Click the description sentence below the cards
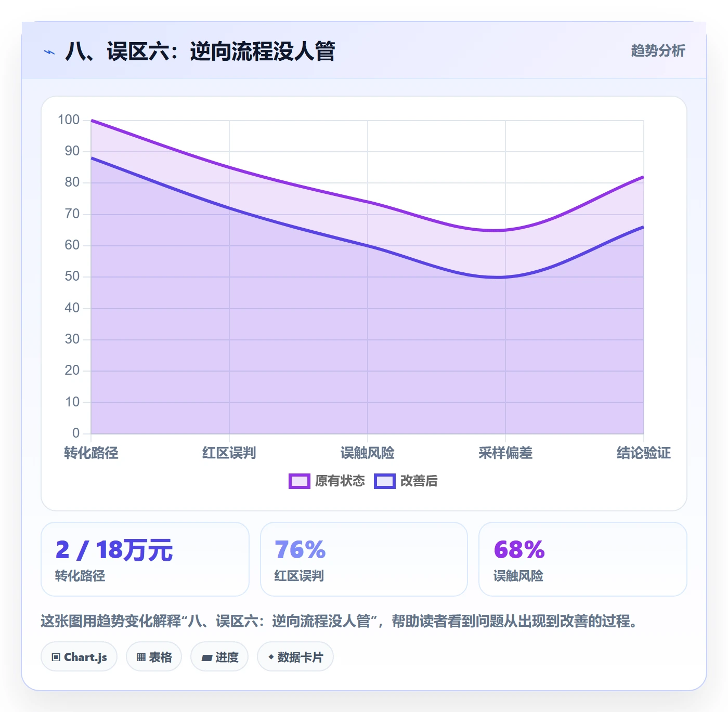The image size is (728, 712). click(339, 621)
